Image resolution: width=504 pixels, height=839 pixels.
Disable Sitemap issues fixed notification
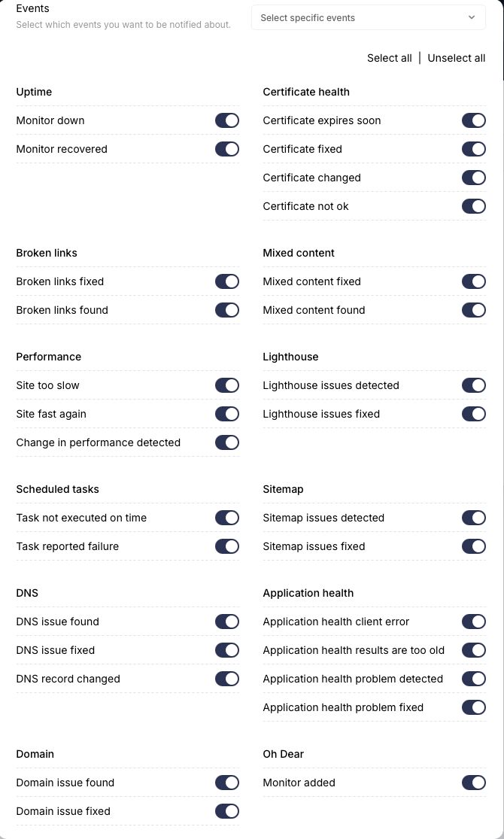474,546
